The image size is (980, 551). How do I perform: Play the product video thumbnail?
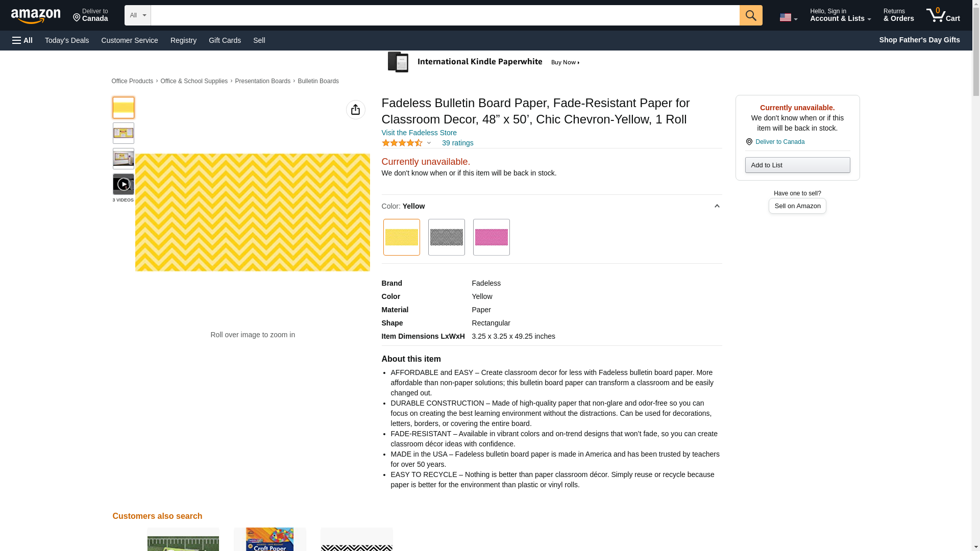click(x=123, y=184)
